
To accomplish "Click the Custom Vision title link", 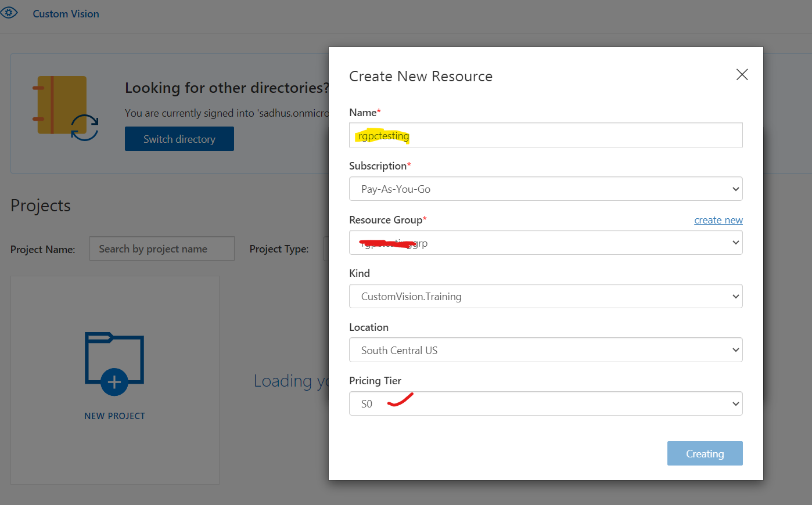I will click(x=66, y=14).
